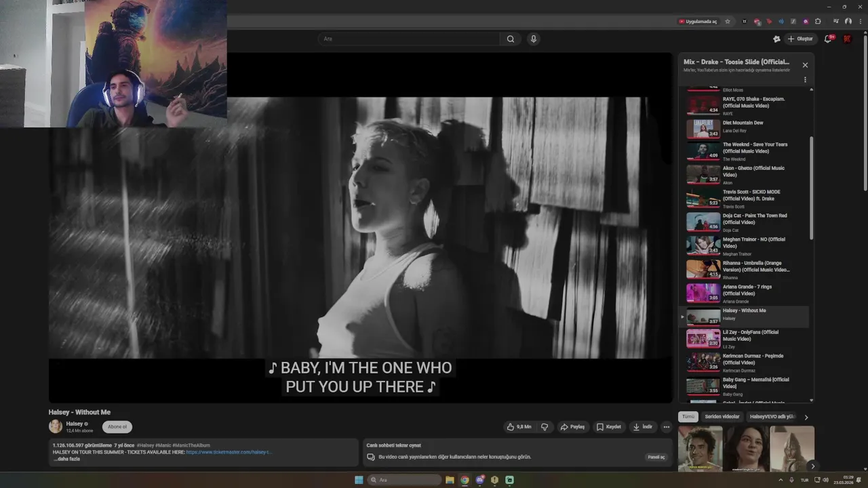Open volume control in system tray

pyautogui.click(x=825, y=480)
